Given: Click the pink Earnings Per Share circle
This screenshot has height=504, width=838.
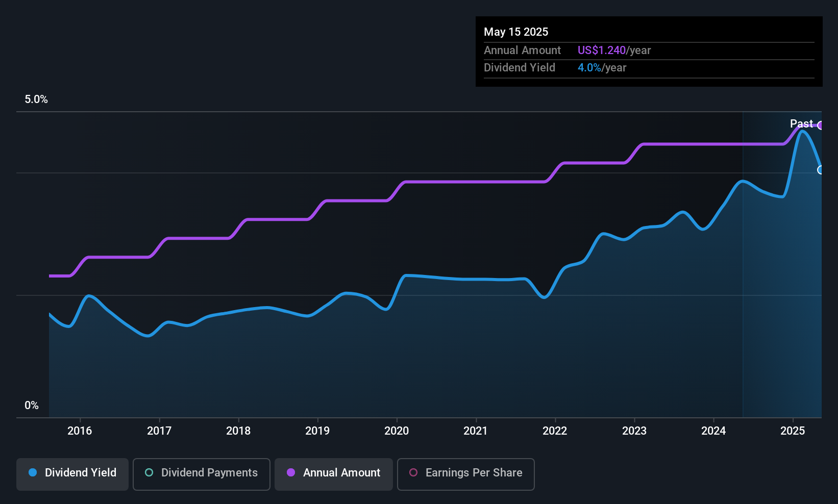Looking at the screenshot, I should (x=413, y=472).
